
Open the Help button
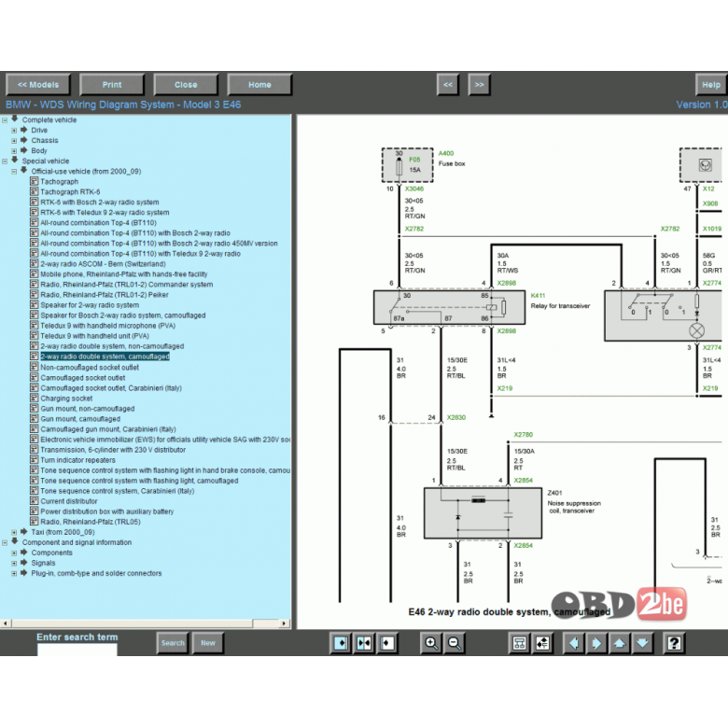tap(711, 85)
